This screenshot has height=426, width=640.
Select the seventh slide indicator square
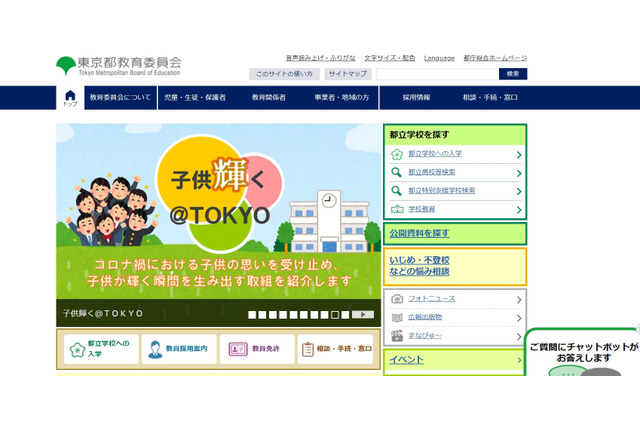[314, 315]
